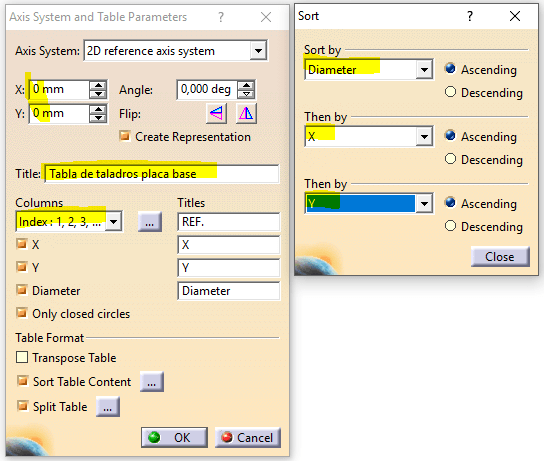Open the Then by X dropdown
Image resolution: width=544 pixels, height=461 pixels.
pos(424,137)
